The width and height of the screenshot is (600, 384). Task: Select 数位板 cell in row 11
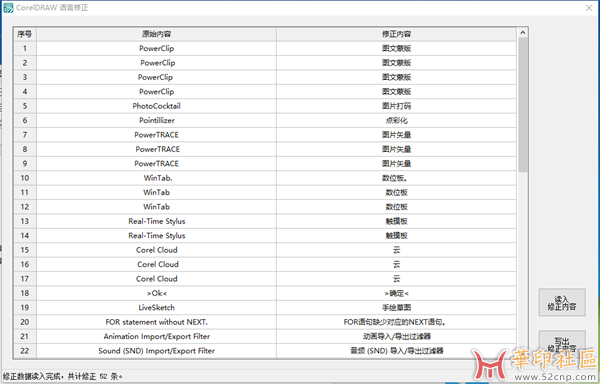[x=396, y=192]
